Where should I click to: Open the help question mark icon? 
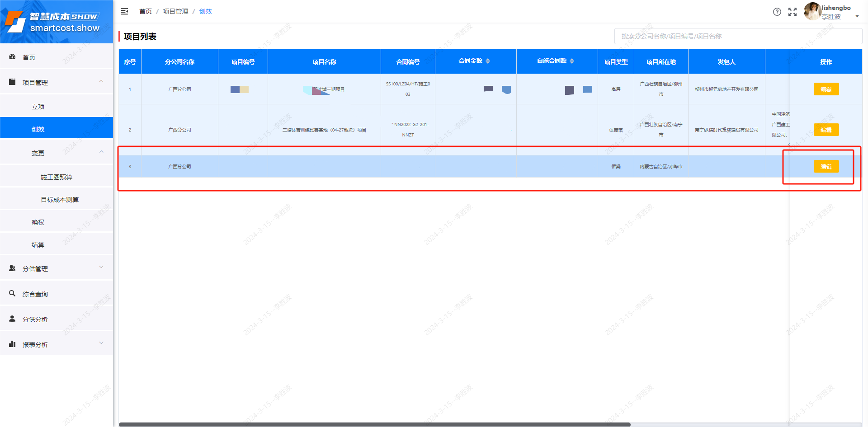coord(777,12)
